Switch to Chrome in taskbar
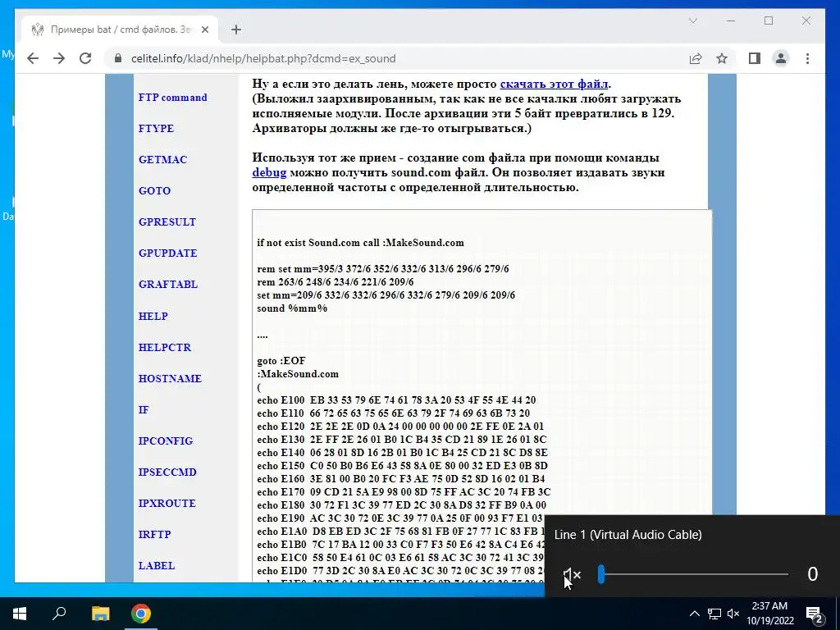Screen dimensions: 840x630 (x=141, y=614)
